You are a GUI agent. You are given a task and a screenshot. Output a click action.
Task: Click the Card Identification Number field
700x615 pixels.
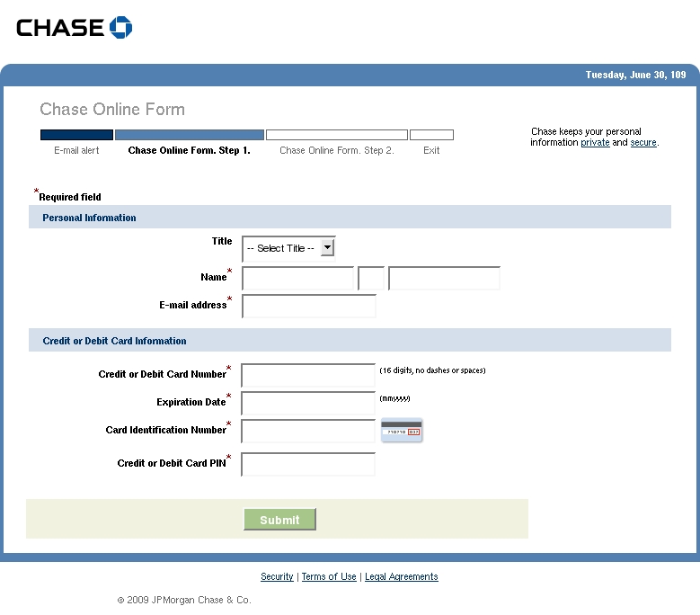coord(308,431)
